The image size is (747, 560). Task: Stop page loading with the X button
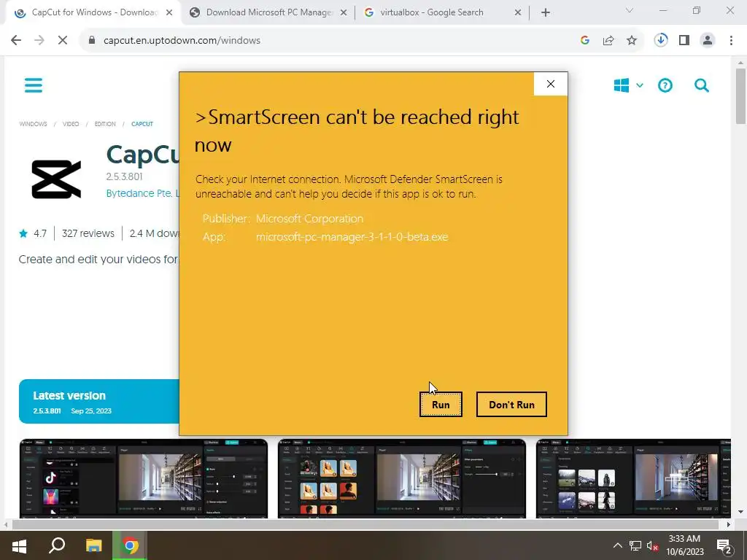tap(63, 41)
